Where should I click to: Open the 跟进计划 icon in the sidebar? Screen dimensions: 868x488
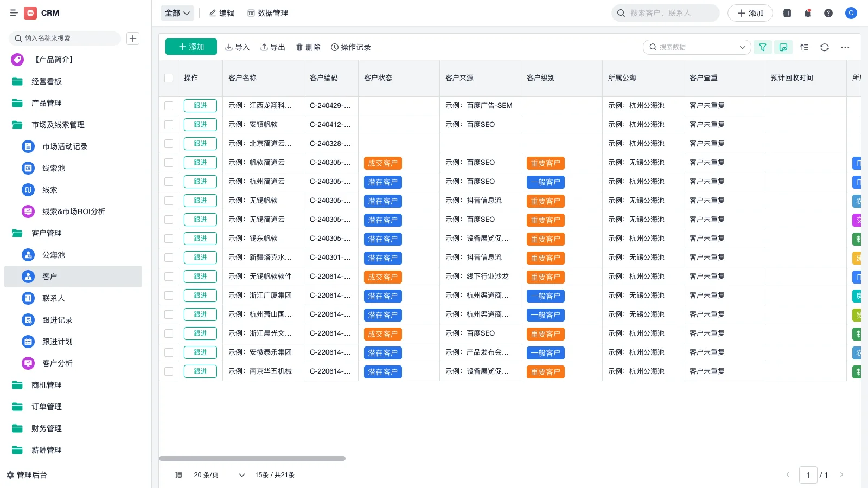pos(28,342)
